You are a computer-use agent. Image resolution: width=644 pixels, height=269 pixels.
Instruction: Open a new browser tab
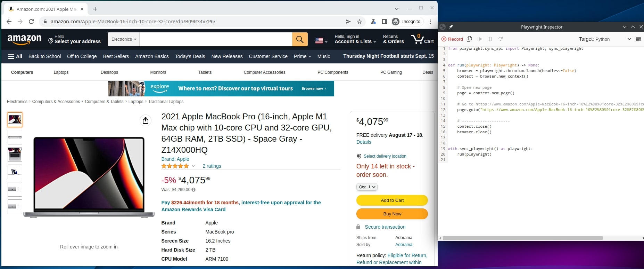click(x=95, y=9)
